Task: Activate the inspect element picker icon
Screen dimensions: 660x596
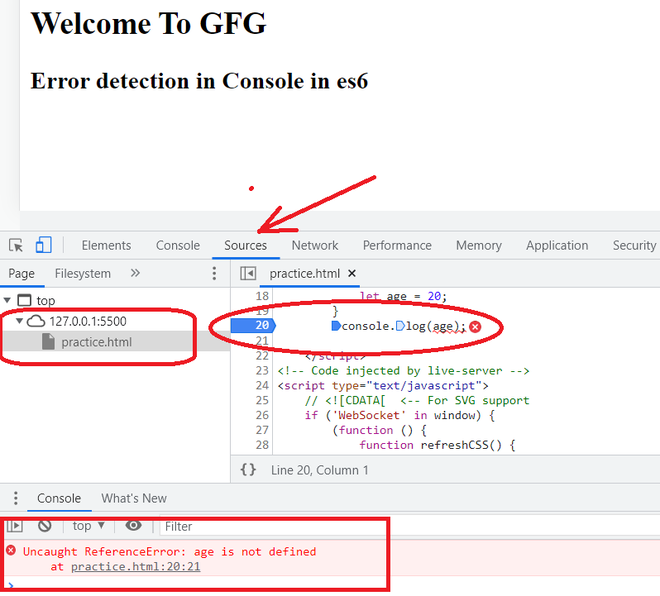Action: coord(16,245)
